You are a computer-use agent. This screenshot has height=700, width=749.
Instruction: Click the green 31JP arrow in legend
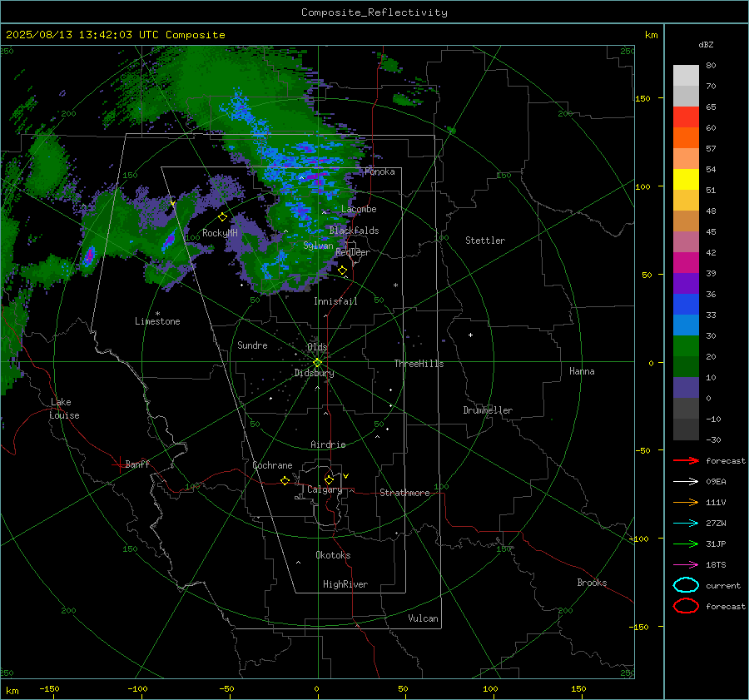click(686, 544)
